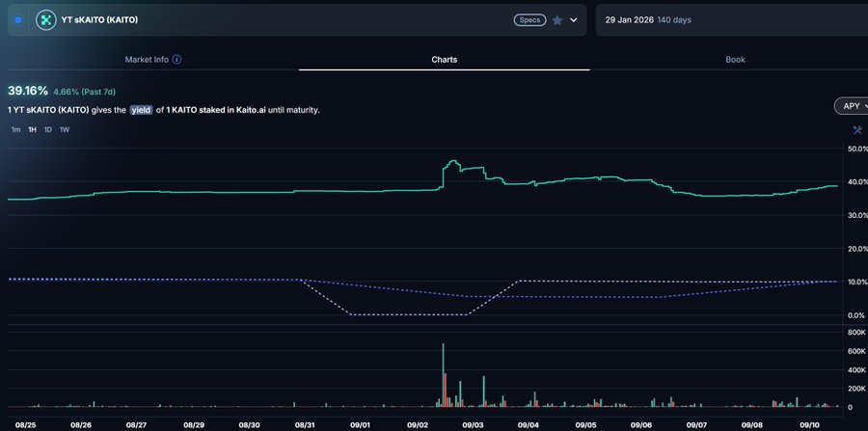Screen dimensions: 868x431
Task: Click the 200K volume axis label
Action: click(x=857, y=389)
